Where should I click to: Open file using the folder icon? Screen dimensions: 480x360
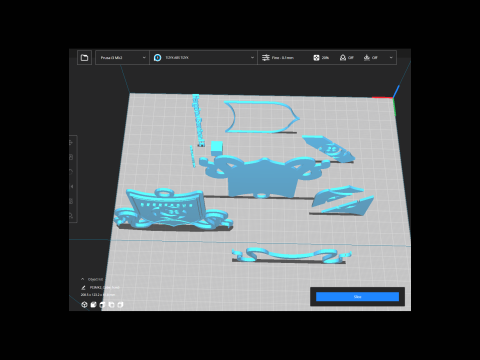(84, 58)
